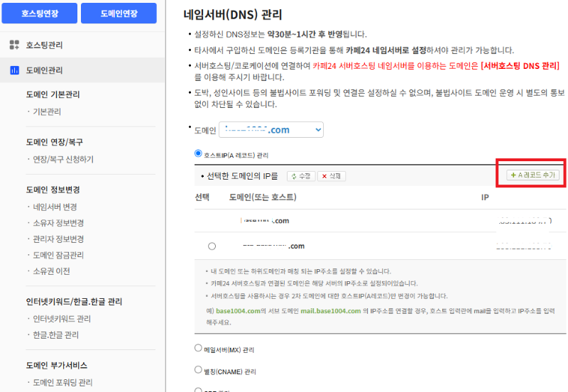Click the IP column header

485,197
